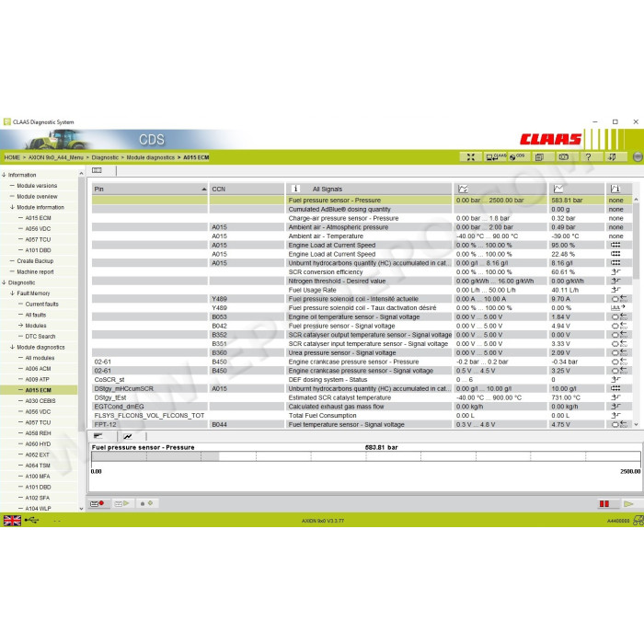Click the USB connection status icon
644x644 pixels.
point(31,521)
